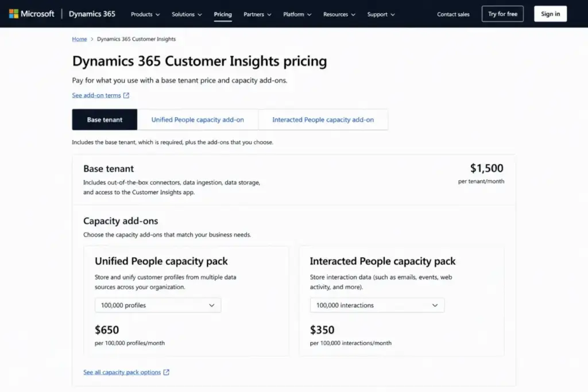
Task: Open the 100,000 interactions dropdown
Action: point(377,305)
